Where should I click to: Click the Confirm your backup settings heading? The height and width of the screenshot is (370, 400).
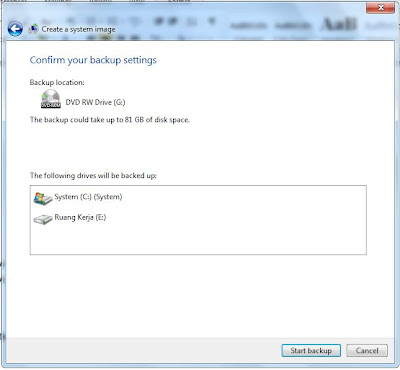(x=93, y=60)
